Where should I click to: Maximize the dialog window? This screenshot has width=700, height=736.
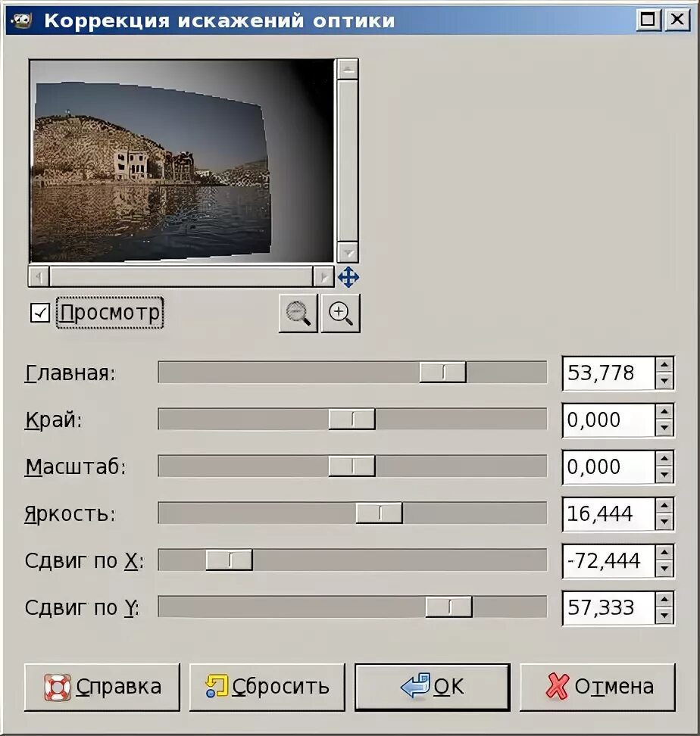[x=648, y=20]
